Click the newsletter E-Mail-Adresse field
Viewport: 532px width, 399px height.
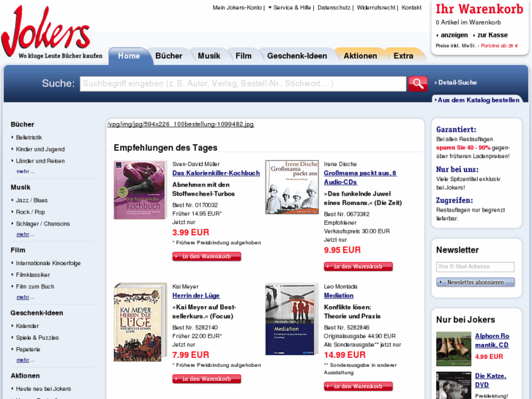pos(475,267)
